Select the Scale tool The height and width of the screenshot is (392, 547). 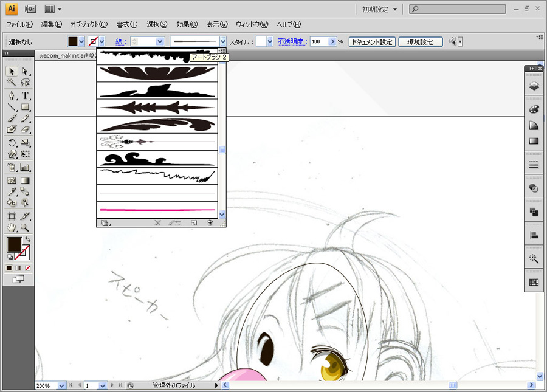click(x=25, y=143)
